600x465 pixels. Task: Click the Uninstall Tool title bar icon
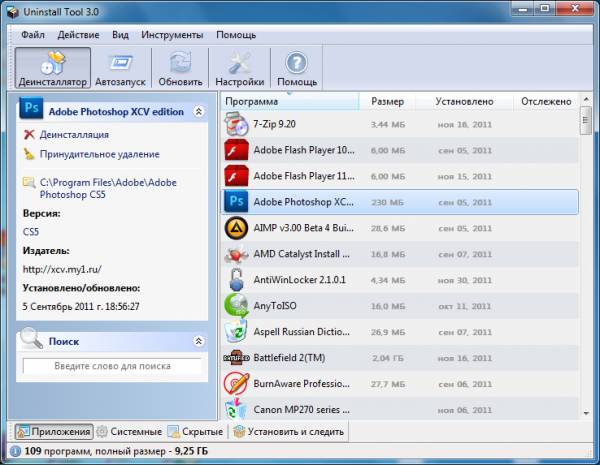[x=13, y=12]
